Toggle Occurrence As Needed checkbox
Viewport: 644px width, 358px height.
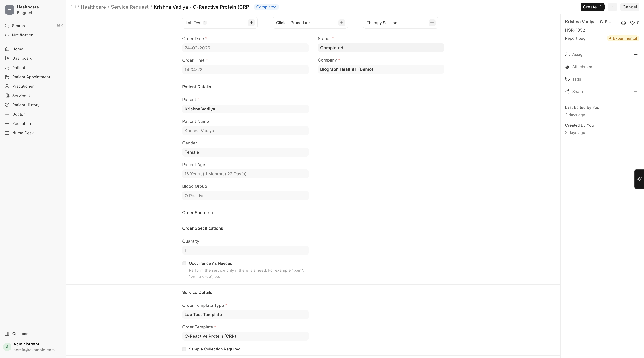click(x=184, y=263)
